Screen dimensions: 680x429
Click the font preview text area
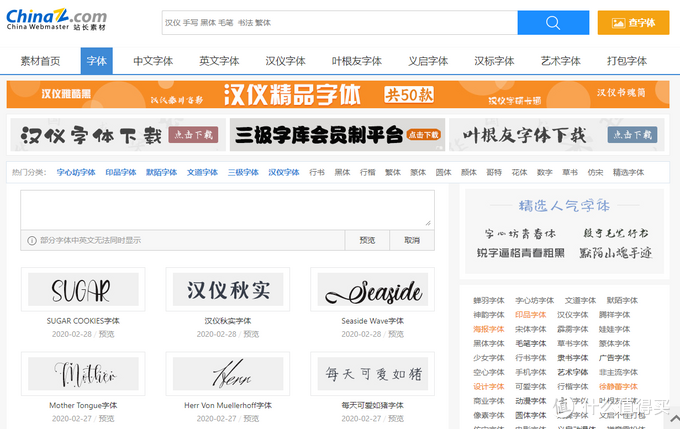coord(227,210)
